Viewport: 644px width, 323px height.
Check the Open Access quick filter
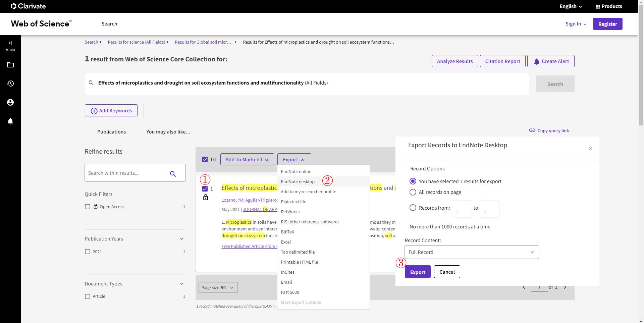click(88, 207)
